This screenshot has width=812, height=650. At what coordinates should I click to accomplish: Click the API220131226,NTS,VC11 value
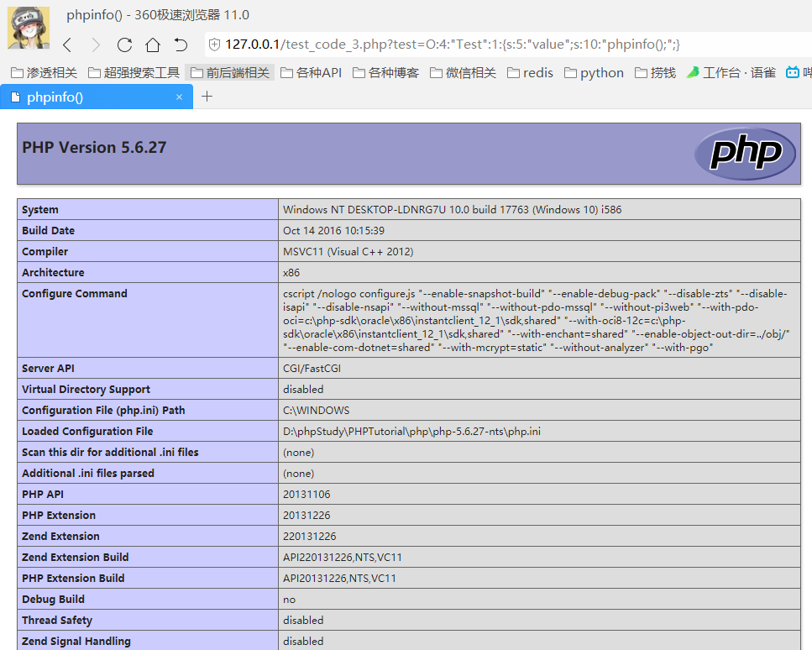(343, 558)
